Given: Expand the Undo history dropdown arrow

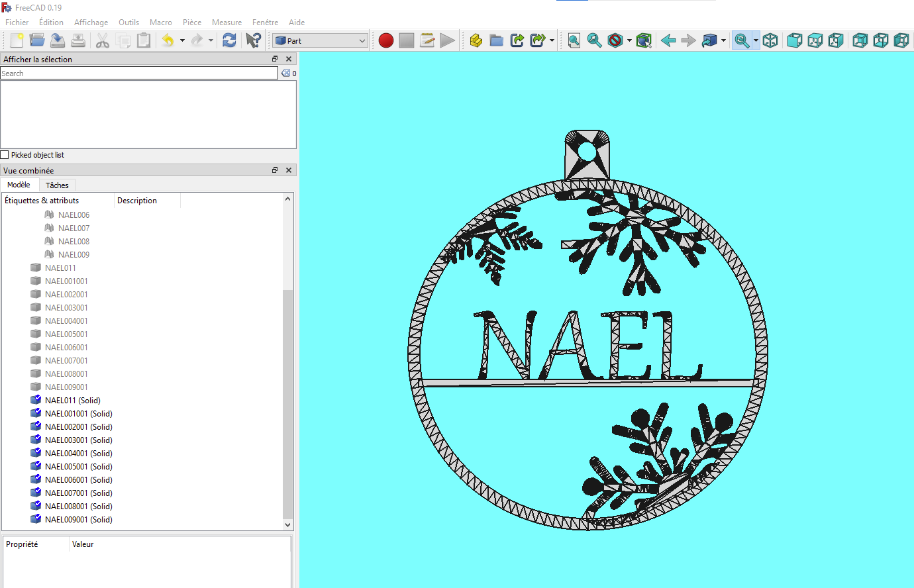Looking at the screenshot, I should coord(182,40).
